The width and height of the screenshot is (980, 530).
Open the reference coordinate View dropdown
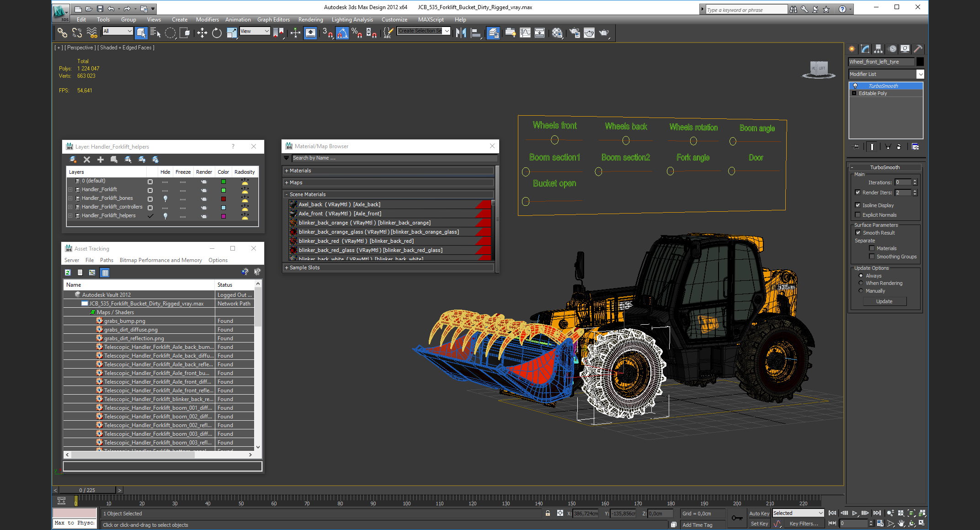coord(255,31)
